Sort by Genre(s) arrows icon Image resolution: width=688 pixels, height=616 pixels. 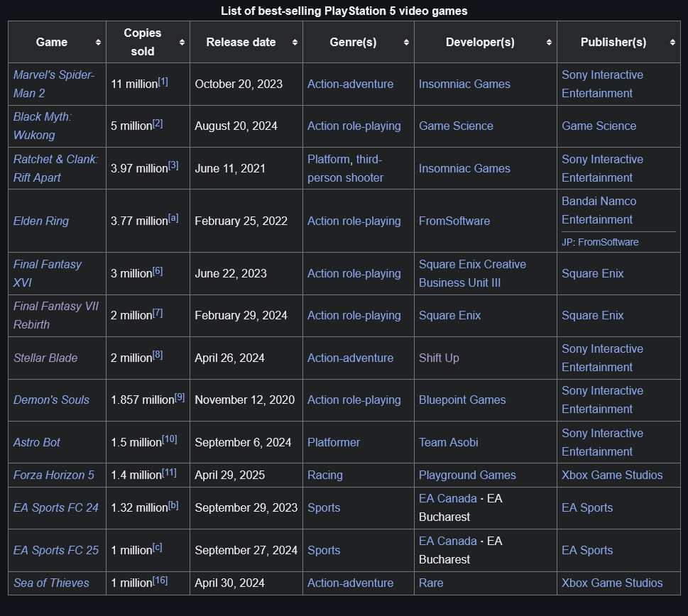406,42
